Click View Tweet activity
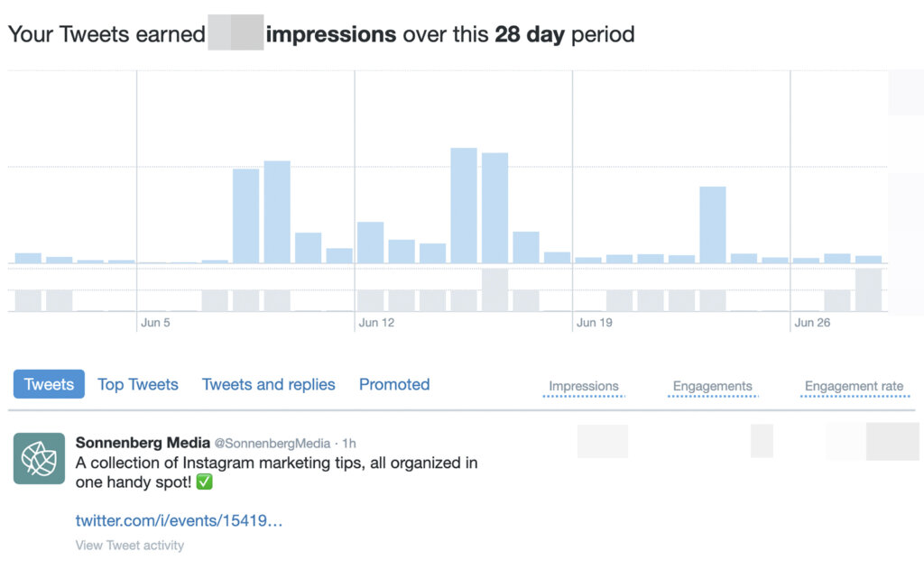Screen dimensions: 924x569 pos(129,545)
